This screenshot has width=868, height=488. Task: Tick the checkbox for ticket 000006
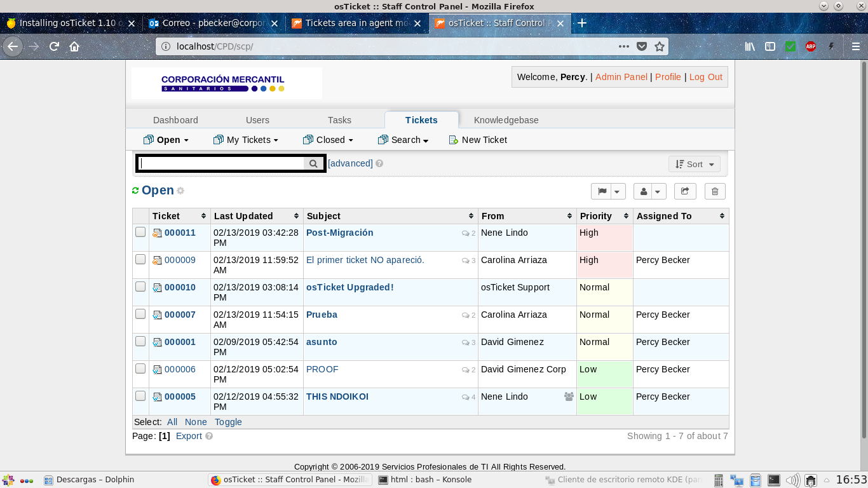(140, 369)
